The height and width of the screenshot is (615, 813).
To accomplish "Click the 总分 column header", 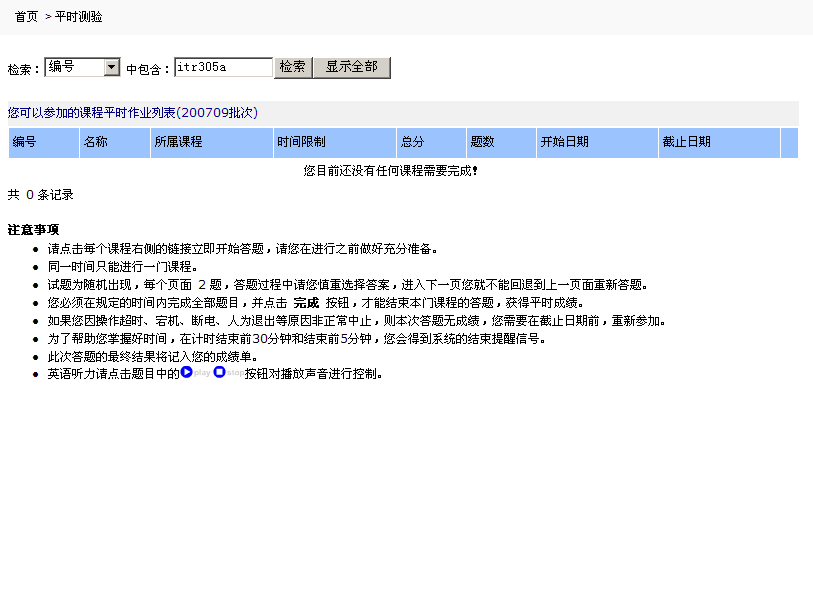I will point(412,143).
